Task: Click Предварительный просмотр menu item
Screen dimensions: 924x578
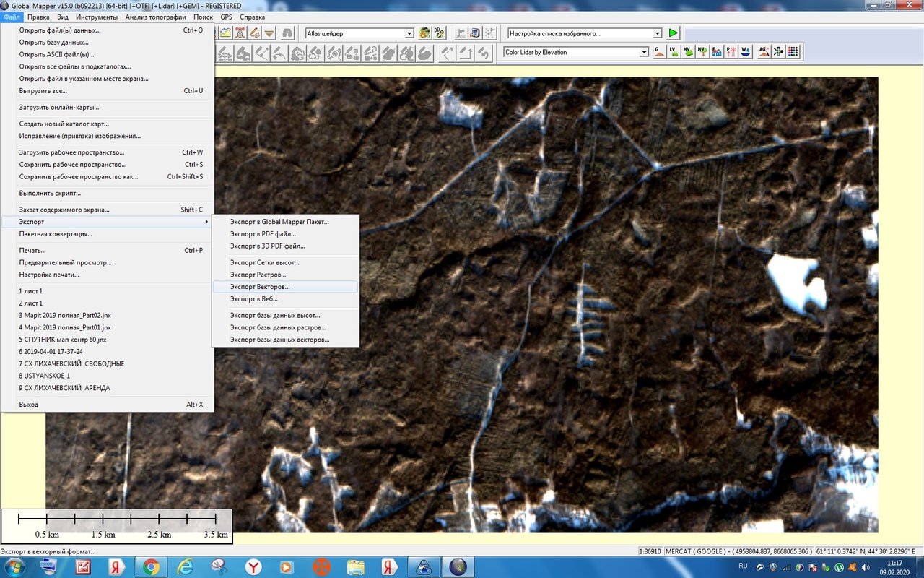Action: pos(107,262)
